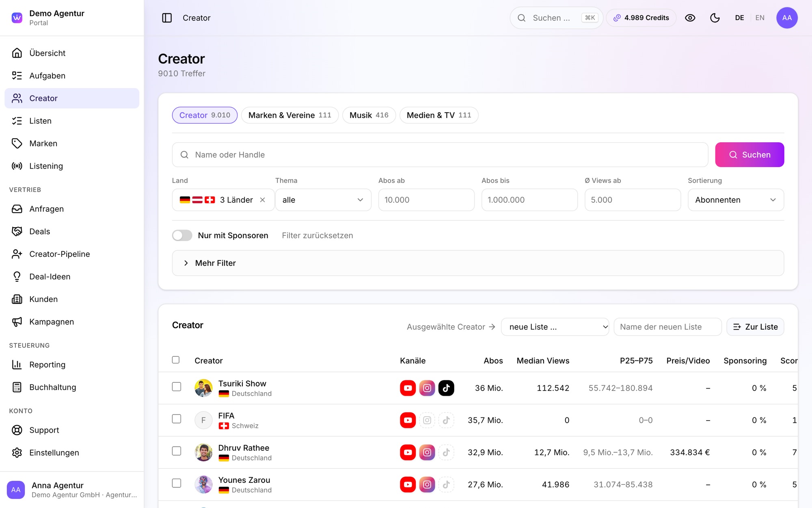
Task: Open FIFA's YouTube channel icon
Action: 408,420
